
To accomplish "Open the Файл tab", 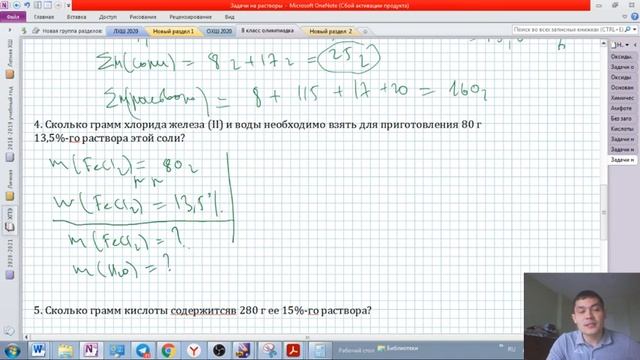I will pyautogui.click(x=13, y=17).
